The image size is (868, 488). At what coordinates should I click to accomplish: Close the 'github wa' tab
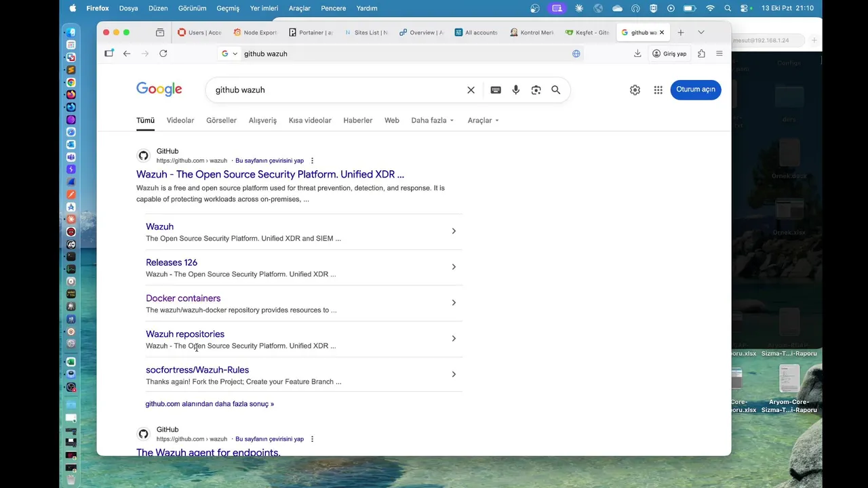click(x=662, y=33)
